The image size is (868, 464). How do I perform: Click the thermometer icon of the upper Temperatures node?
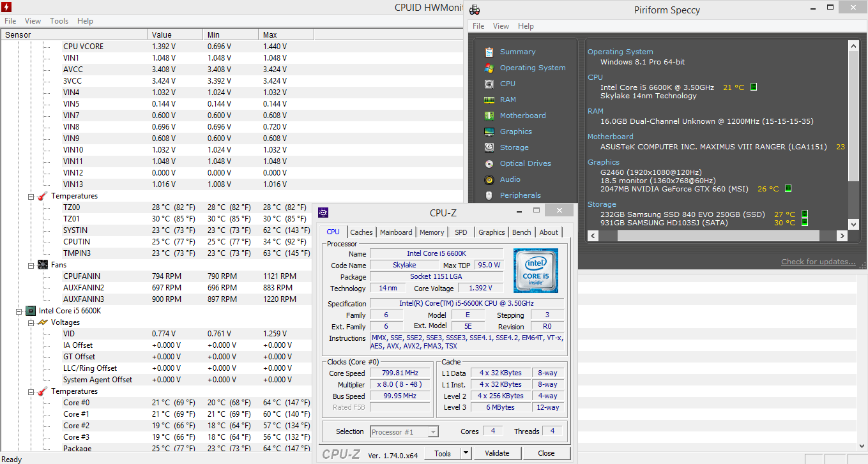tap(43, 196)
